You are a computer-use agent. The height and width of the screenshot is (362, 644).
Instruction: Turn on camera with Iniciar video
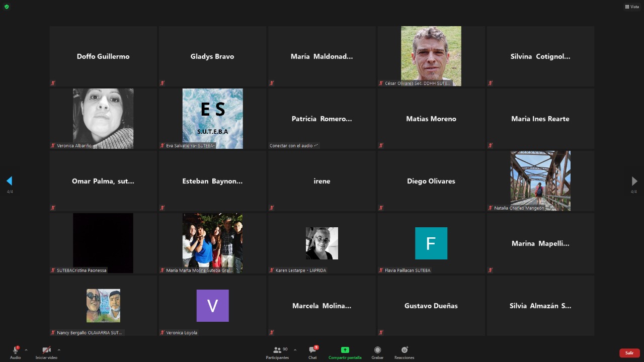coord(46,352)
